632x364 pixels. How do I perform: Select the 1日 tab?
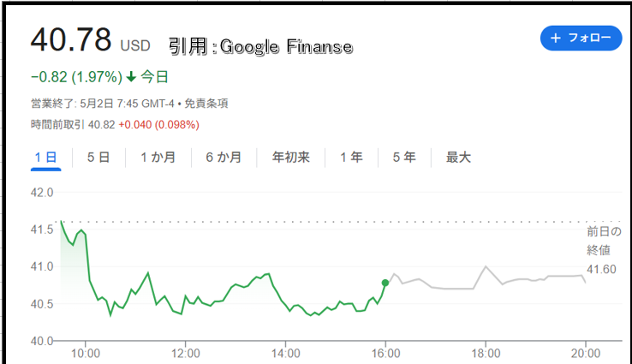45,158
